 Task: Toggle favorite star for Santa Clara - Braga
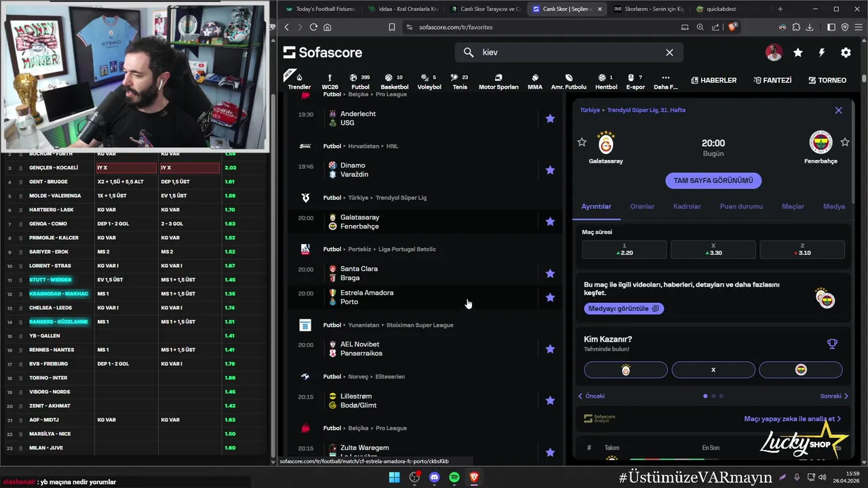[550, 274]
